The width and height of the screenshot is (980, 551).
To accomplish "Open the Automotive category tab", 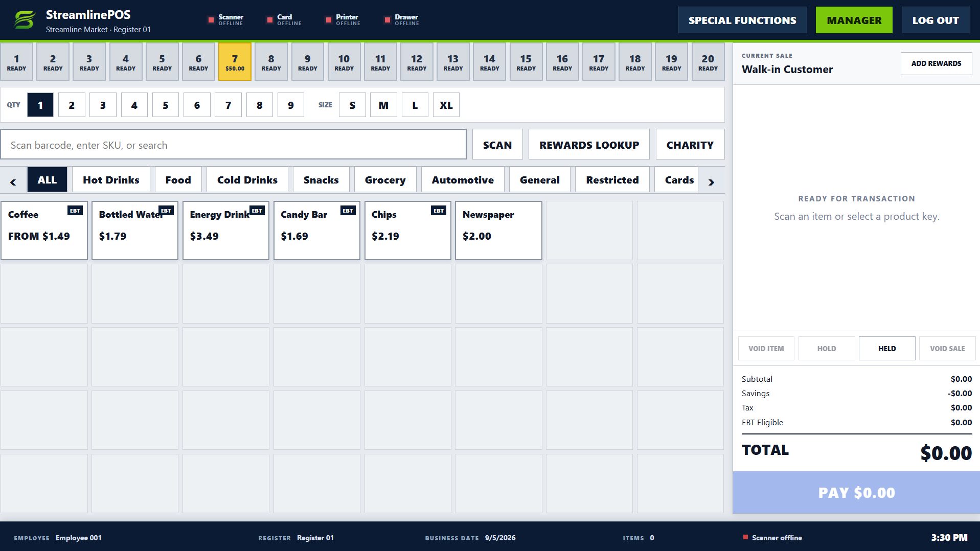I will (x=463, y=180).
